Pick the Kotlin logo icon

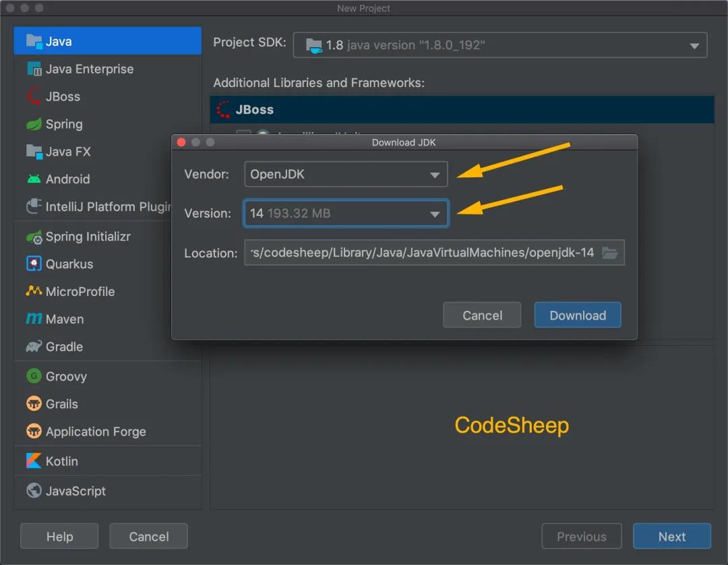pyautogui.click(x=34, y=460)
